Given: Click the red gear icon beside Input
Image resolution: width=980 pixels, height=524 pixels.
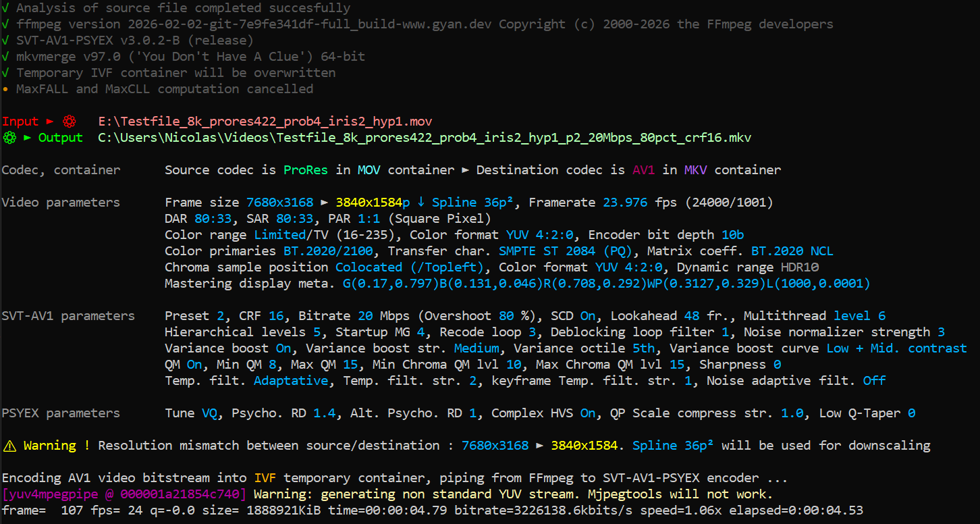Looking at the screenshot, I should tap(69, 122).
